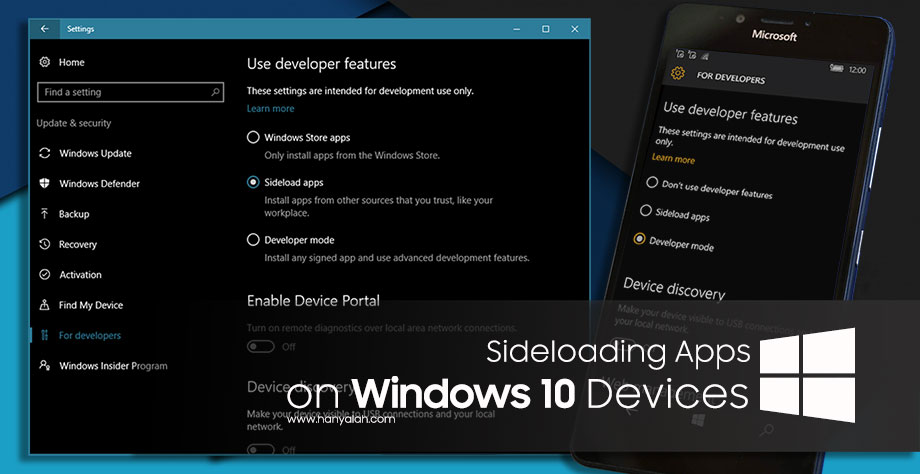Go to Settings Home
Image resolution: width=920 pixels, height=474 pixels.
click(x=72, y=62)
